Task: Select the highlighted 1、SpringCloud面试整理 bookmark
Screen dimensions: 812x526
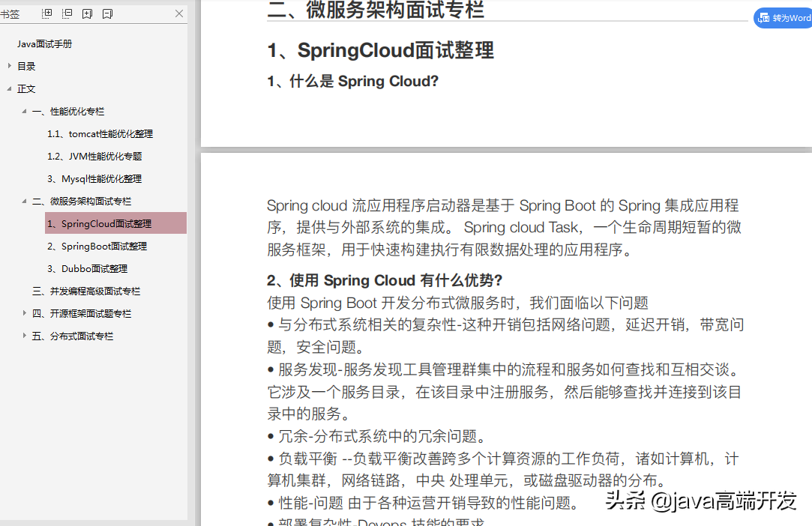Action: click(115, 223)
